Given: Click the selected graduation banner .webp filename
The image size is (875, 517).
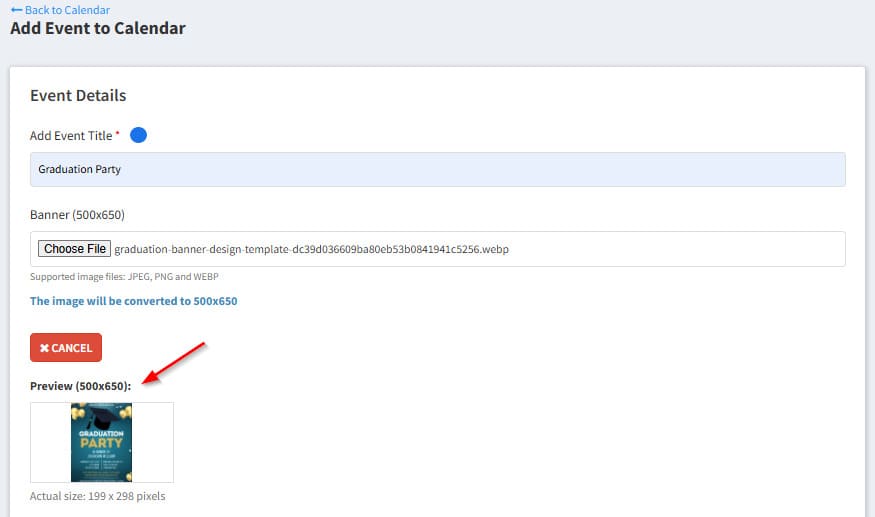Looking at the screenshot, I should [311, 249].
